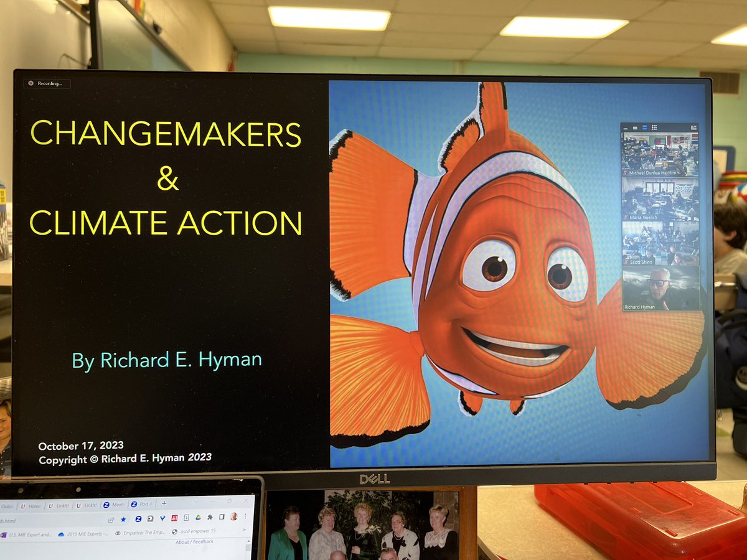Toggle the bookmark star icon

[x=123, y=519]
